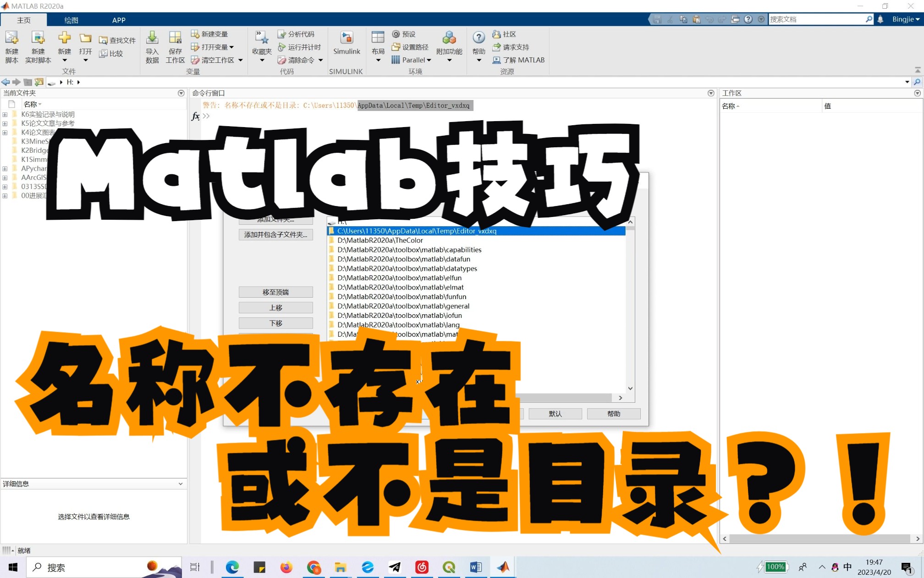
Task: Select D:\MatlabR2020a\TheColor path entry
Action: pos(476,240)
